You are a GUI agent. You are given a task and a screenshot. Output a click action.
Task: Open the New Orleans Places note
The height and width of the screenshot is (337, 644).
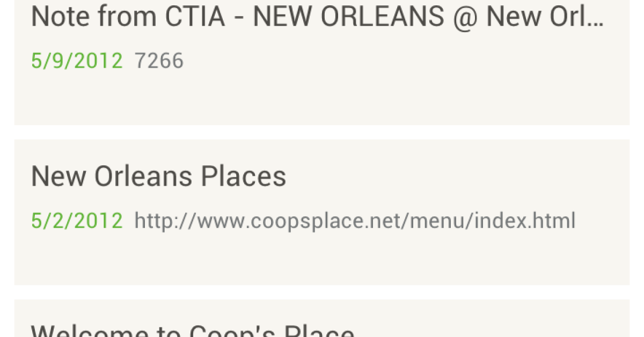coord(159,177)
